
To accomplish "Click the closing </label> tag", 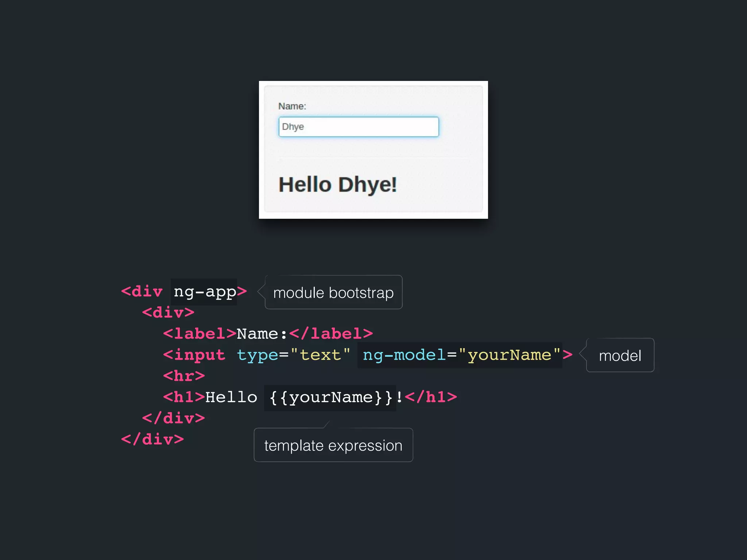I will pyautogui.click(x=331, y=334).
